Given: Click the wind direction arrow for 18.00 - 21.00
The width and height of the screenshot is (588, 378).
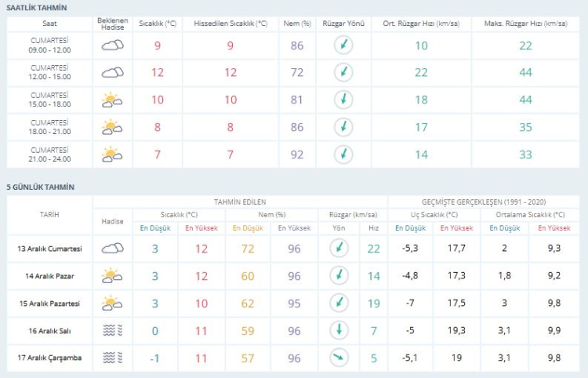Looking at the screenshot, I should 343,127.
